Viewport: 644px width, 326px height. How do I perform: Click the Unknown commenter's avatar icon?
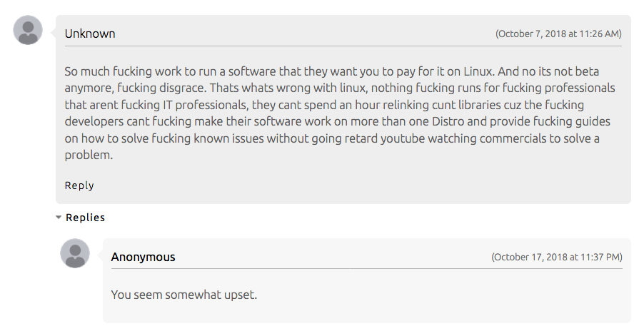click(x=29, y=30)
